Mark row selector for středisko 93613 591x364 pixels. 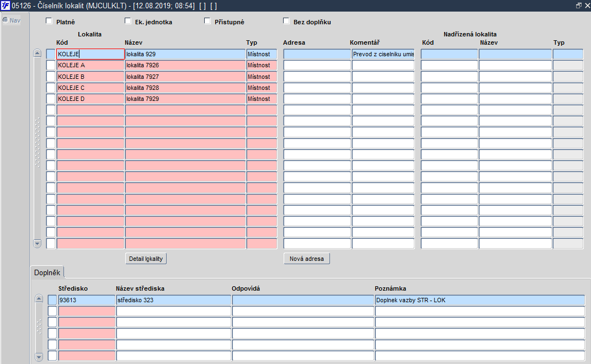[x=52, y=300]
